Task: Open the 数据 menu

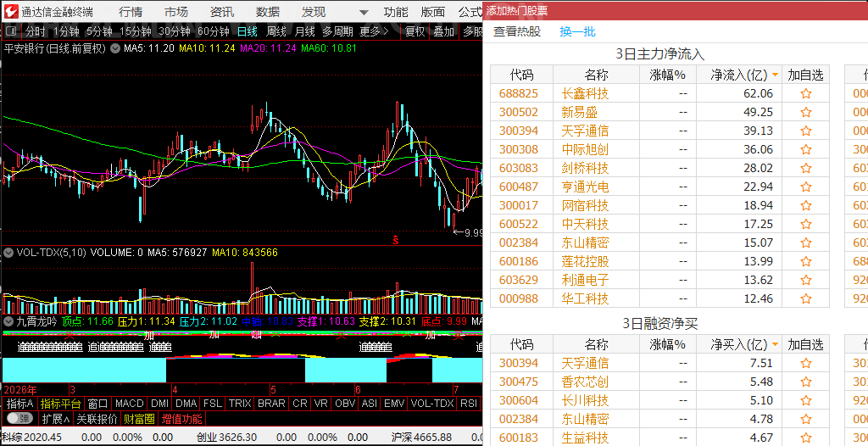Action: tap(268, 12)
